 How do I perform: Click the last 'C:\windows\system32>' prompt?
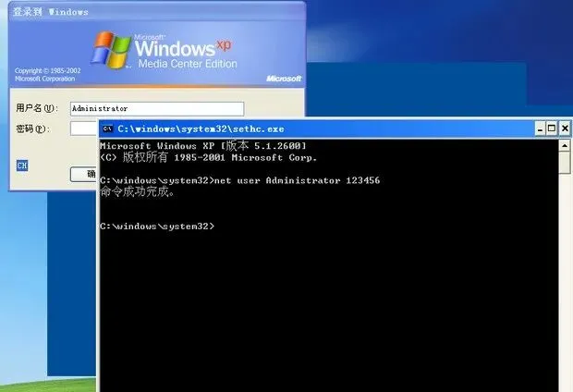pos(157,227)
